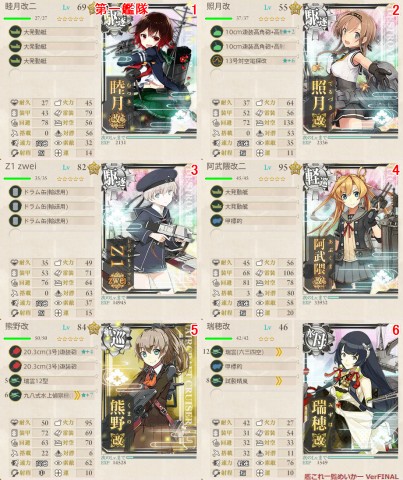Click Z1 zwei's first drum canister icon
This screenshot has height=480, width=403.
pyautogui.click(x=15, y=192)
